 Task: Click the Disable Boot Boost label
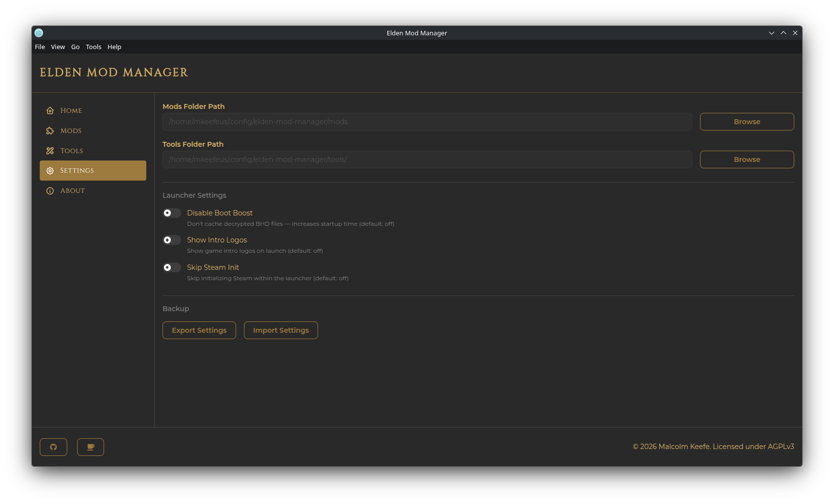pos(220,213)
